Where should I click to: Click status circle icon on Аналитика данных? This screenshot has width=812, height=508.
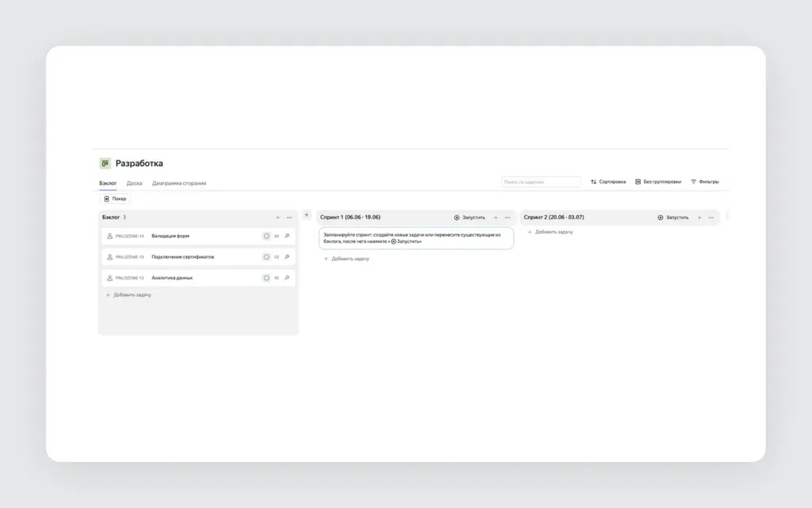point(266,278)
